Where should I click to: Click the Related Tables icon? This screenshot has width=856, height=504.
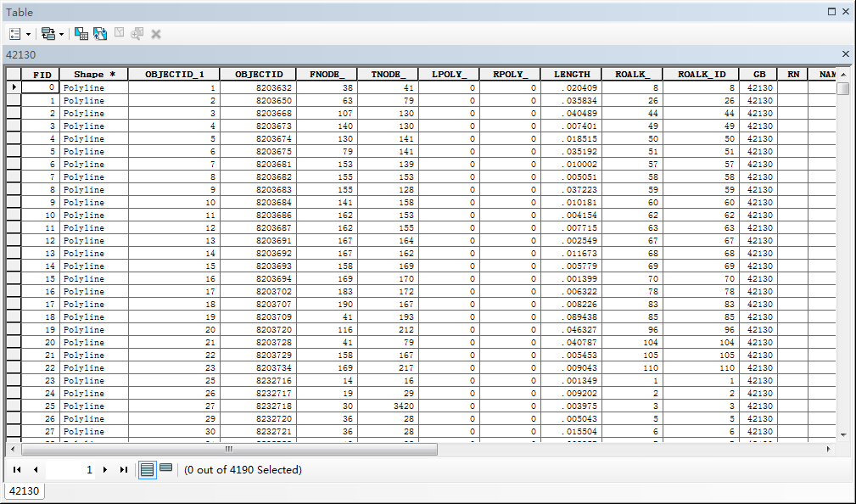[48, 34]
